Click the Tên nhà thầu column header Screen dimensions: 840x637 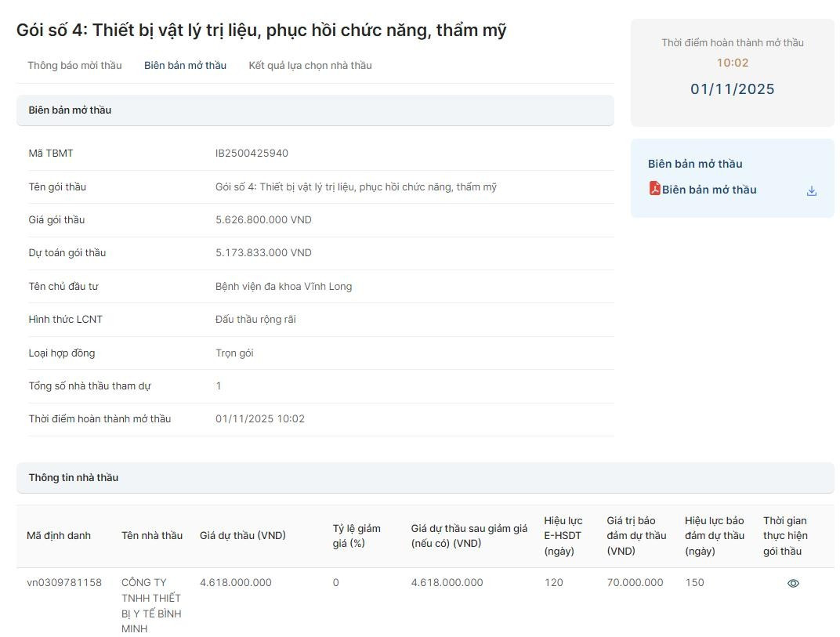coord(152,536)
